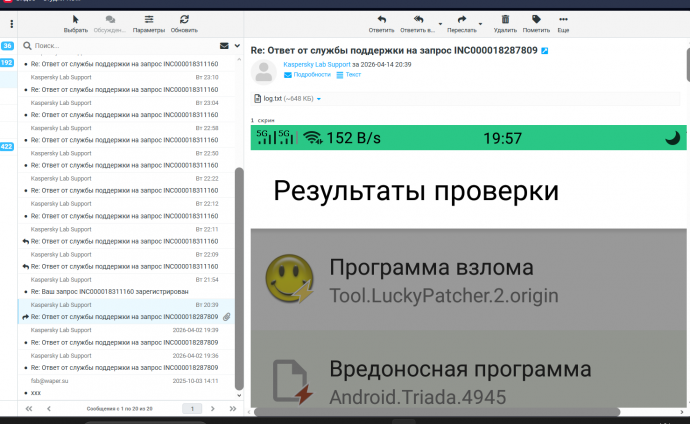Open the Details (Подробности) link
The image size is (690, 424).
tap(311, 75)
